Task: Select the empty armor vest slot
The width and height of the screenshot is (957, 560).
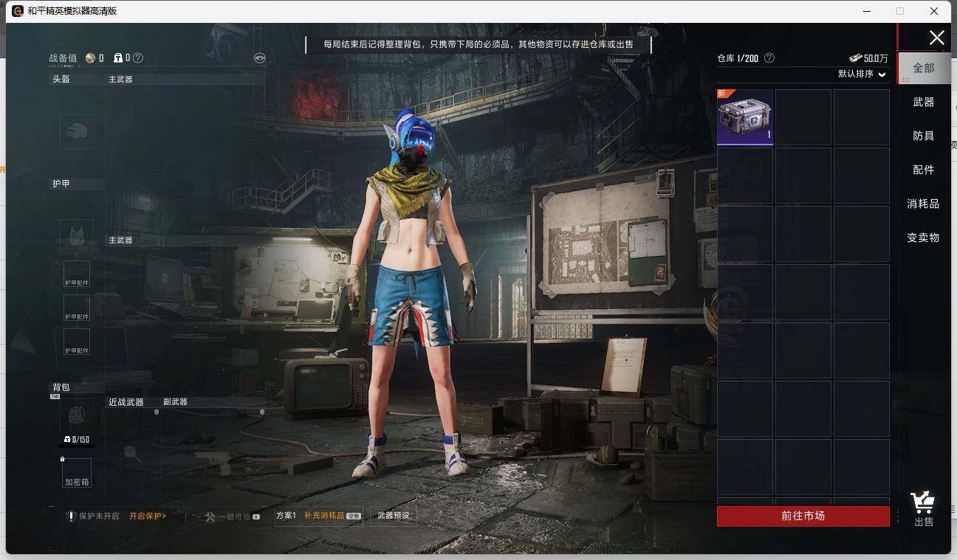Action: tap(77, 236)
